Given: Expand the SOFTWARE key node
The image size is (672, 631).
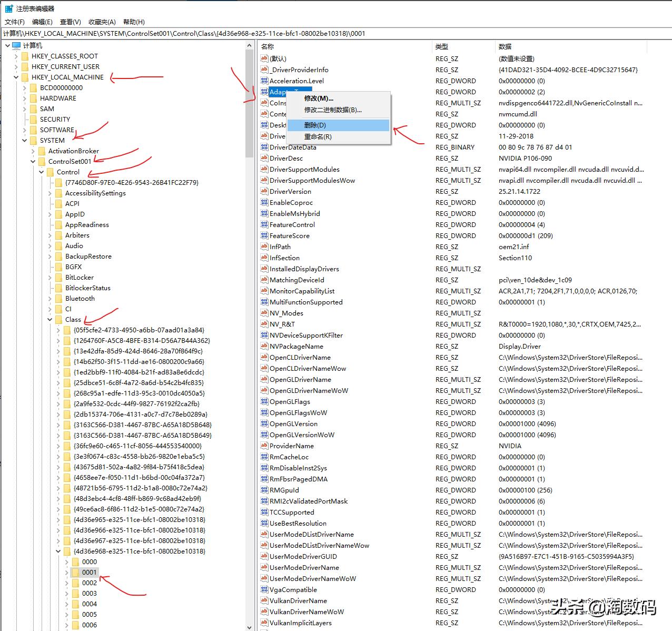Looking at the screenshot, I should 25,130.
